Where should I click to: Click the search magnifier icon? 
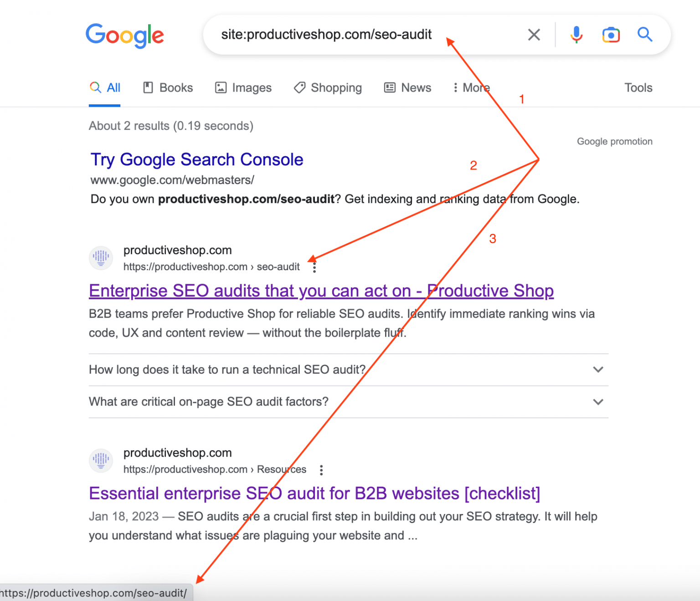pos(645,34)
